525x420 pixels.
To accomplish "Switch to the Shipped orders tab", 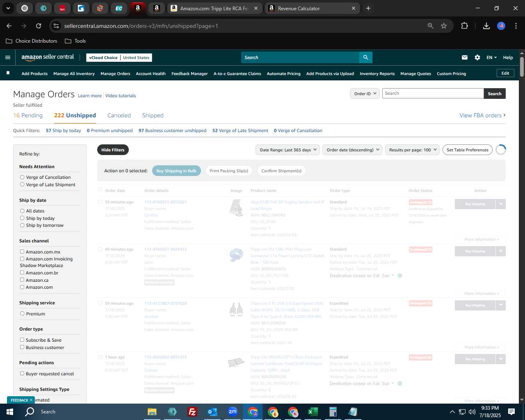I will 153,115.
